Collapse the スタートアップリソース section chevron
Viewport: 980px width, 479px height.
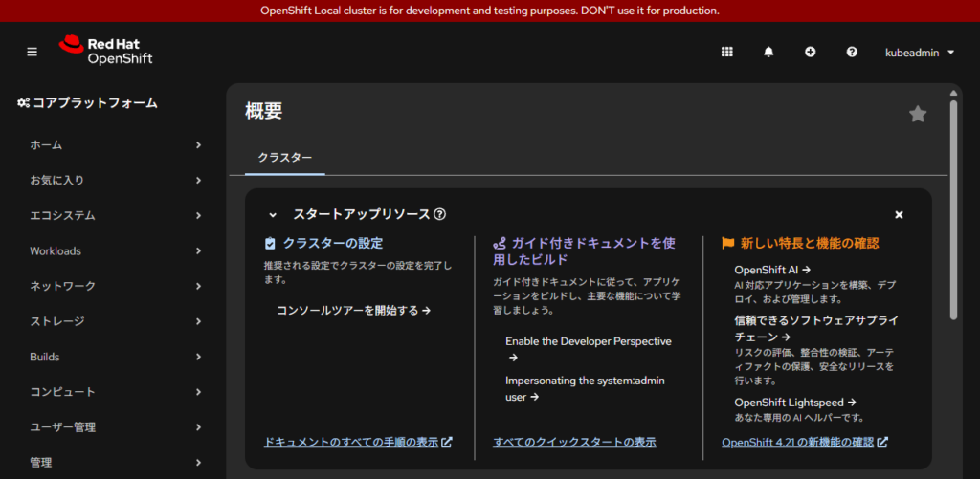click(x=273, y=215)
